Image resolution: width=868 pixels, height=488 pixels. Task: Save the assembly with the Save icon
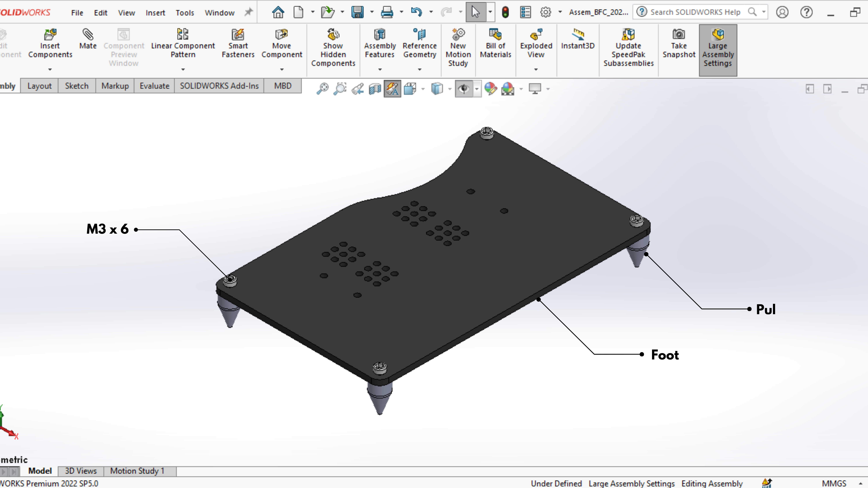click(x=357, y=12)
